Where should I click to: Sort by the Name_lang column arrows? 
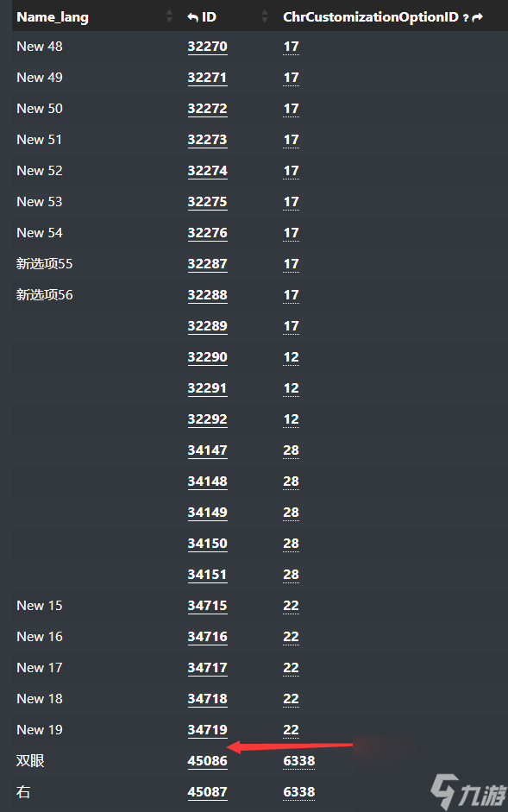[x=169, y=16]
